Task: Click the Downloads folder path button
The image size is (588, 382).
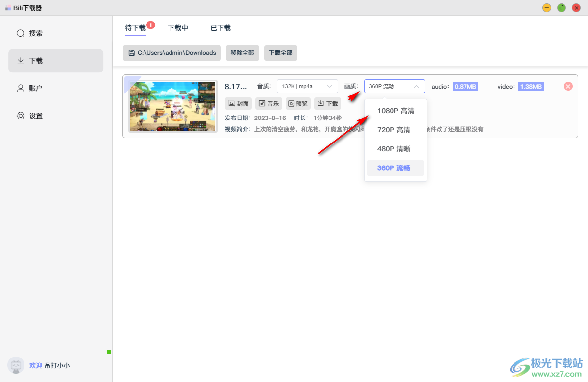Action: (172, 53)
